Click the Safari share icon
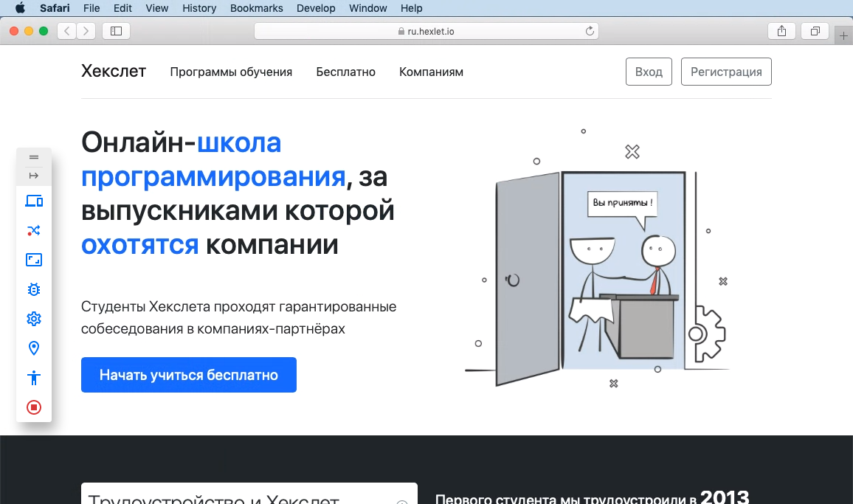Screen dimensions: 853x504 coord(781,31)
